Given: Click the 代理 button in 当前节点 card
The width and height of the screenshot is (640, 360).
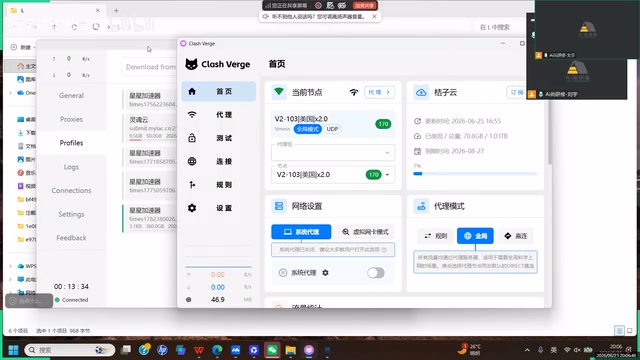Looking at the screenshot, I should coord(379,92).
